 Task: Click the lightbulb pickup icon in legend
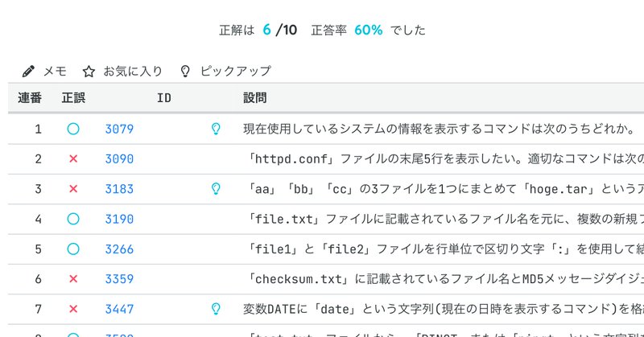(x=186, y=71)
